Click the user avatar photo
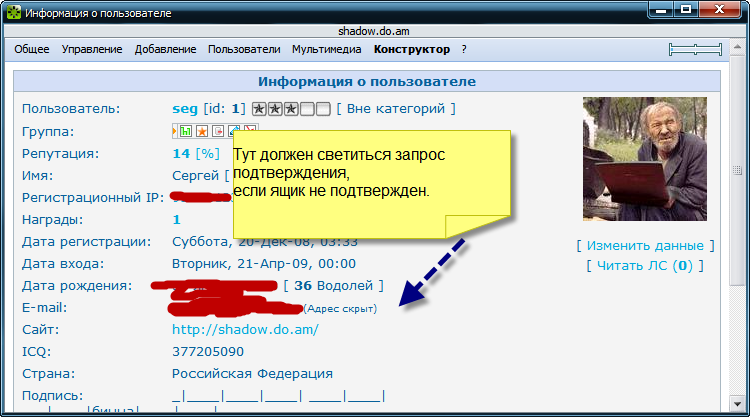 [644, 158]
